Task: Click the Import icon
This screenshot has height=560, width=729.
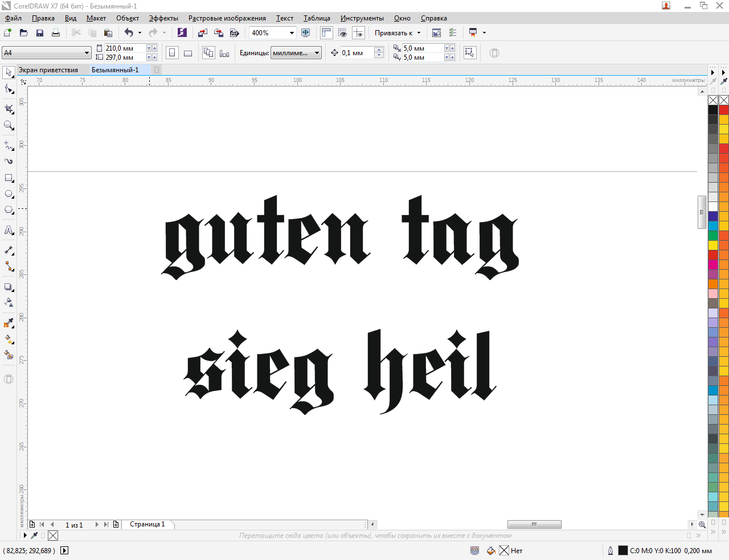Action: tap(203, 33)
